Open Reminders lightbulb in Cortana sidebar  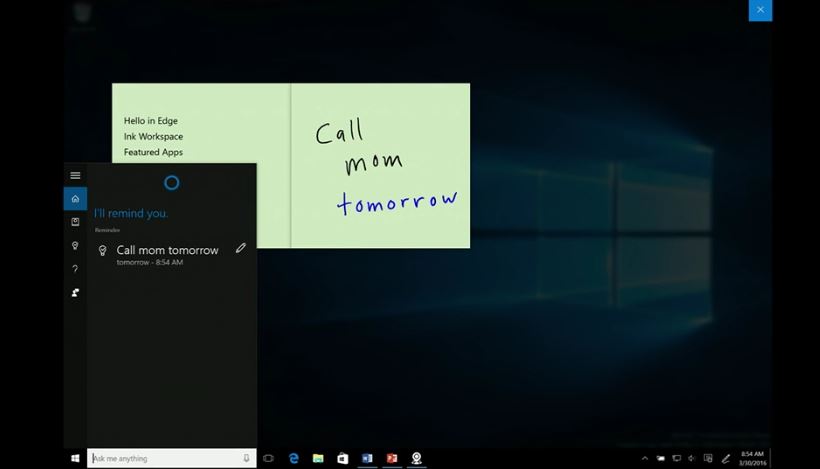point(75,246)
